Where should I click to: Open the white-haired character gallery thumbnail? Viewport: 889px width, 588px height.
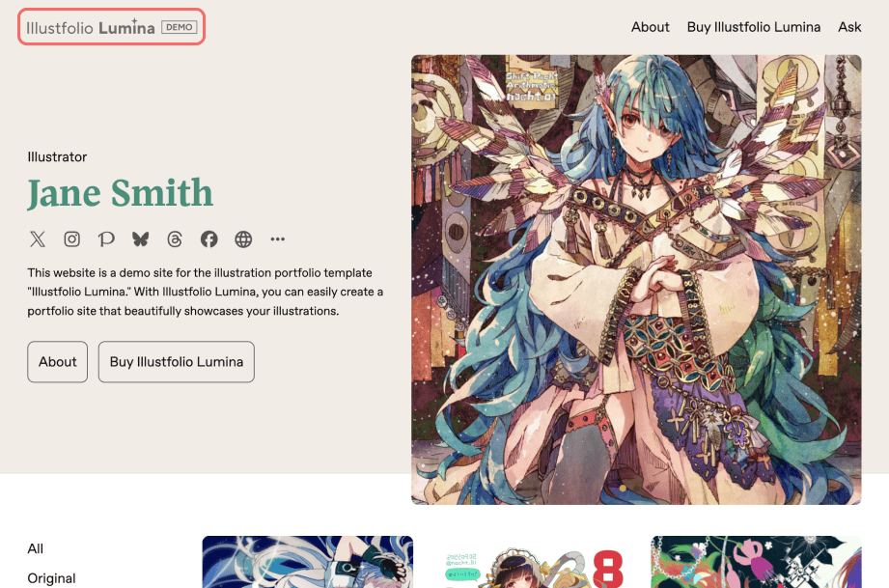click(x=308, y=562)
